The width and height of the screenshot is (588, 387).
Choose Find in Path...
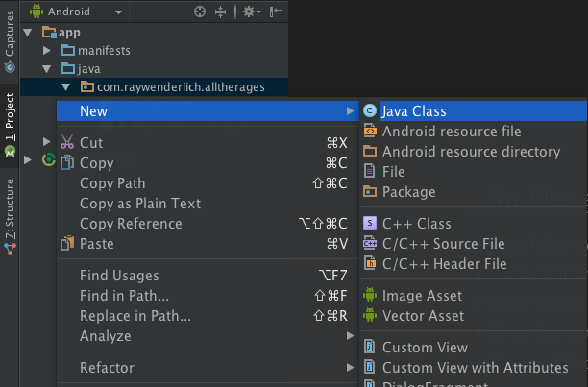[208, 296]
